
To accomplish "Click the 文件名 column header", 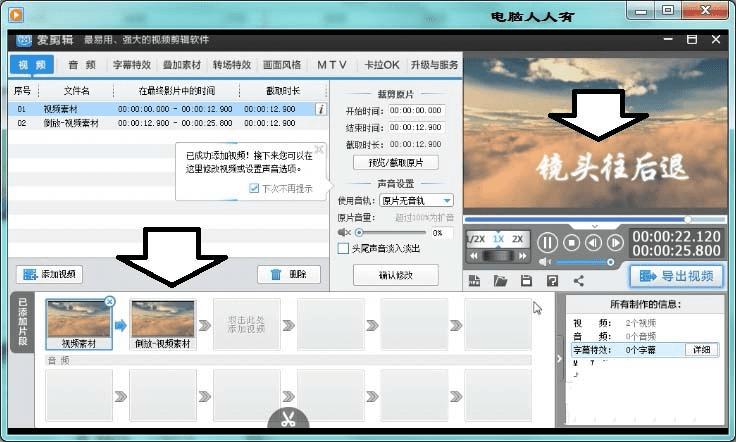I will pyautogui.click(x=77, y=91).
